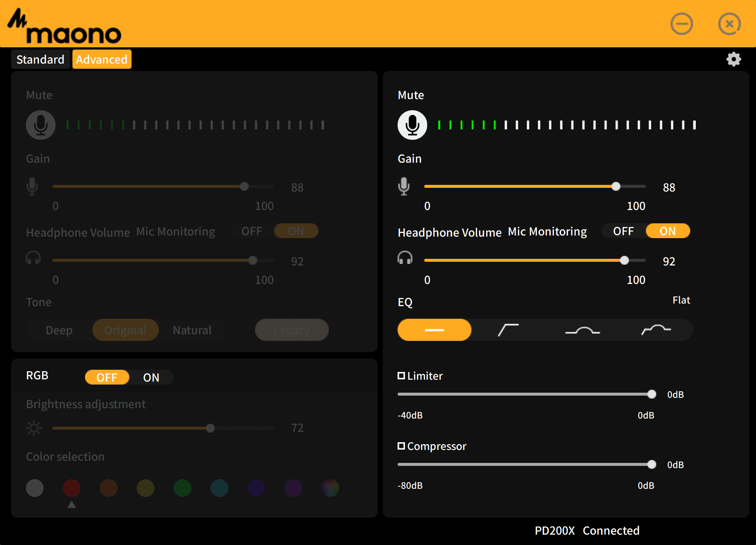Pick the teal color swatch
Viewport: 756px width, 545px height.
point(219,488)
